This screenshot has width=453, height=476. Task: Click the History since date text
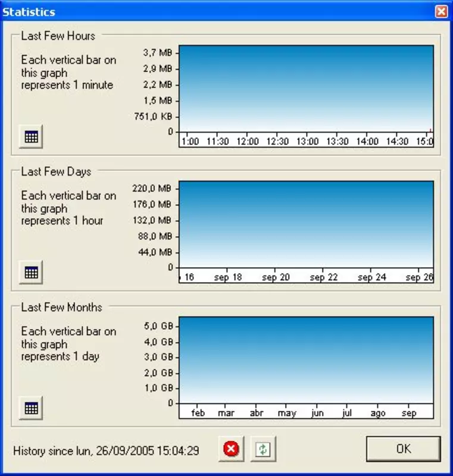pyautogui.click(x=106, y=451)
